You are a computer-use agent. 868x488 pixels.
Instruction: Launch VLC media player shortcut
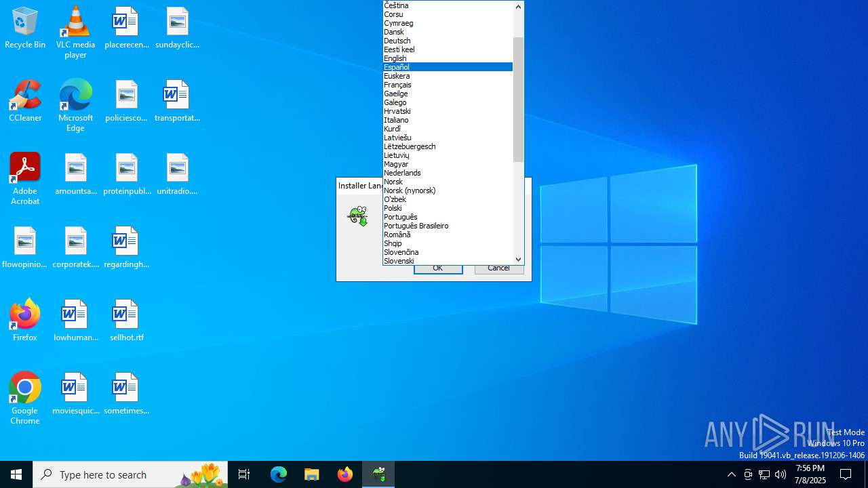pos(75,33)
